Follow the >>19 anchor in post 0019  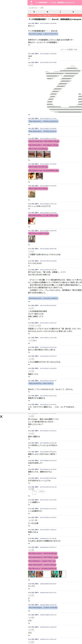(31, 359)
